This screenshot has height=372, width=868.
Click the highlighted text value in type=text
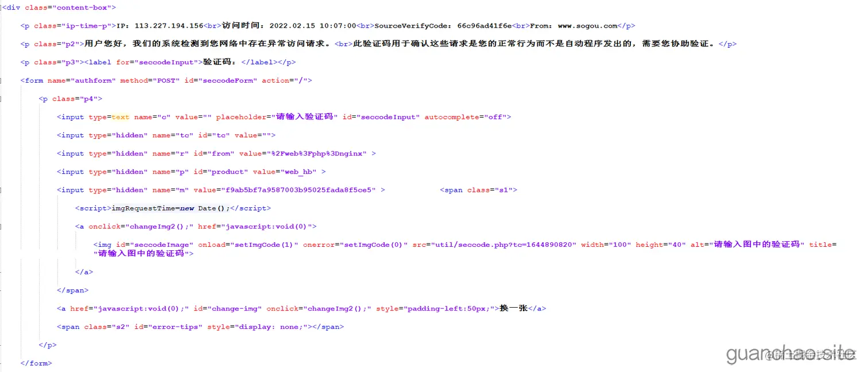pos(121,117)
